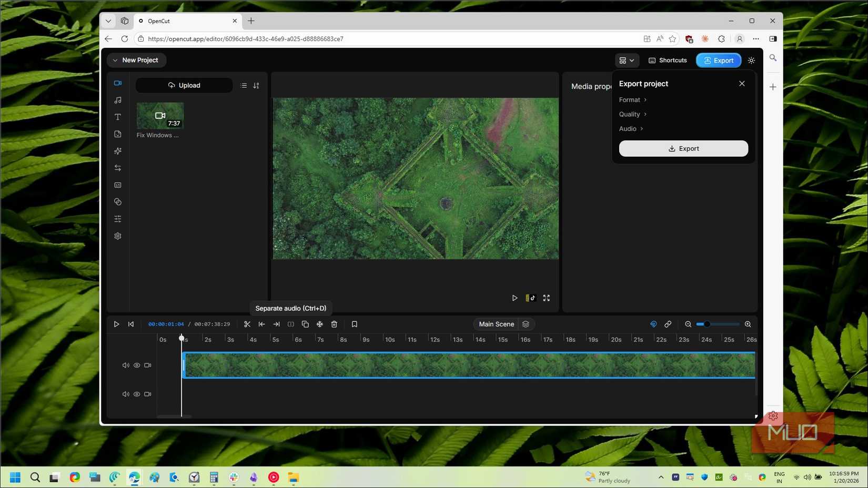Open the Text panel in sidebar
Screen dimensions: 868x488
pos(118,117)
